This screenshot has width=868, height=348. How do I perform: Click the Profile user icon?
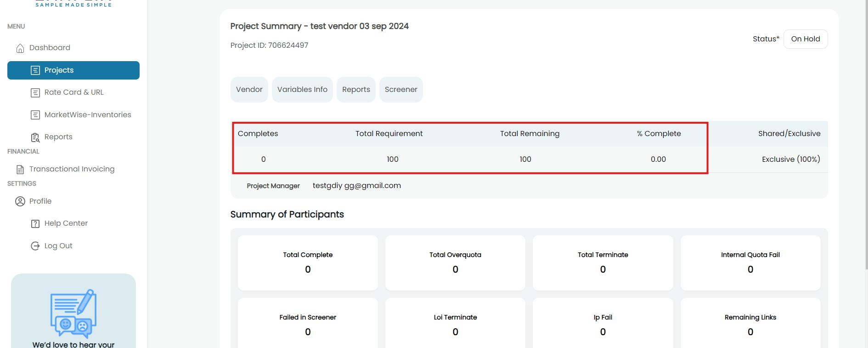tap(20, 201)
